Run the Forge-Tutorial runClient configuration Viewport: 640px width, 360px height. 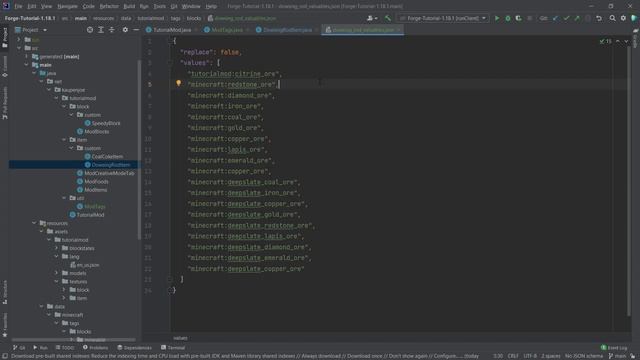[497, 18]
